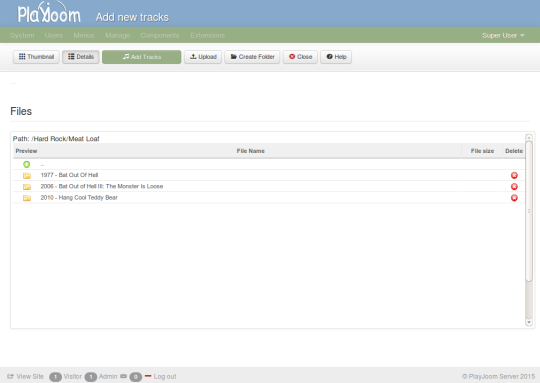Click the Upload button
This screenshot has width=540, height=383.
203,57
